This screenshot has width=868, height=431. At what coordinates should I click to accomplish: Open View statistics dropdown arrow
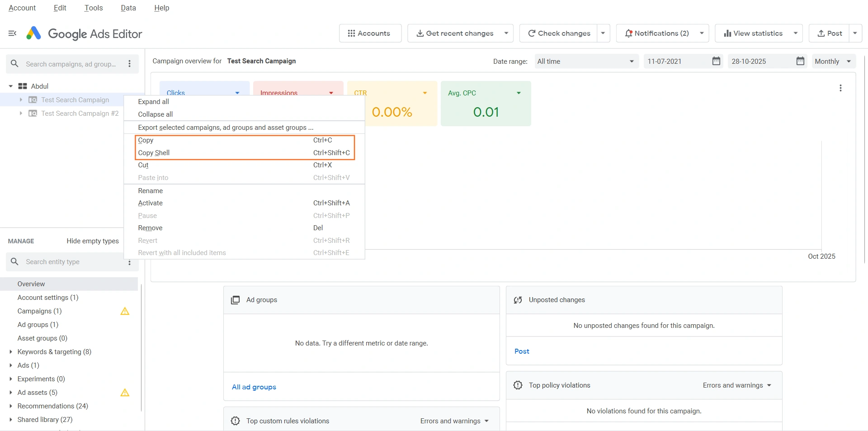click(796, 33)
